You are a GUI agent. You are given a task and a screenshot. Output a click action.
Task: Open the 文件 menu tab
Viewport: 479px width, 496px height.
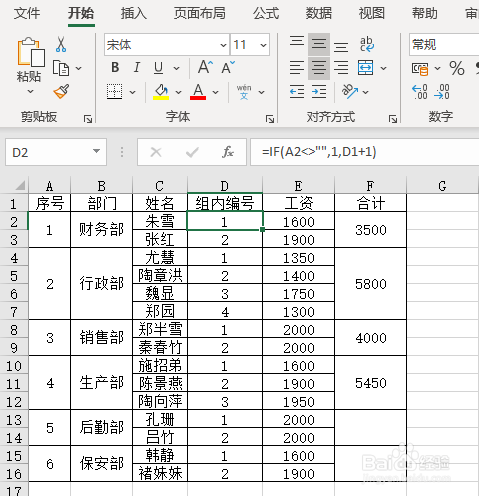[27, 13]
